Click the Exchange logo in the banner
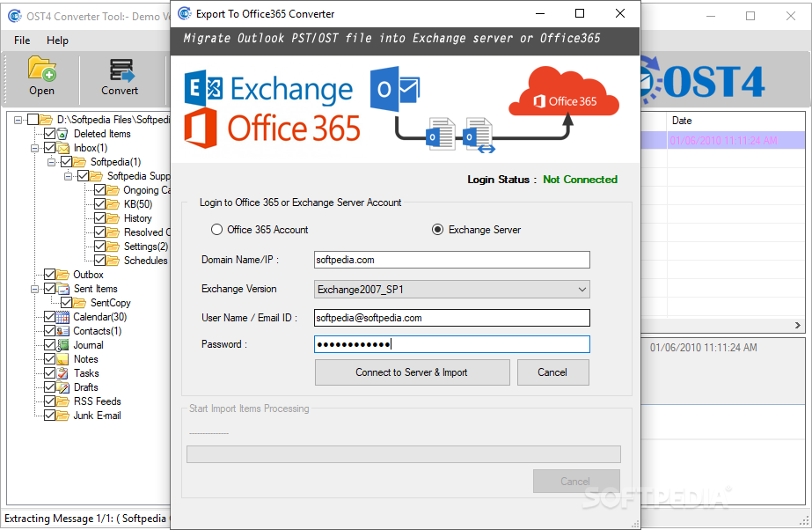Screen dimensions: 812x530 [268, 89]
